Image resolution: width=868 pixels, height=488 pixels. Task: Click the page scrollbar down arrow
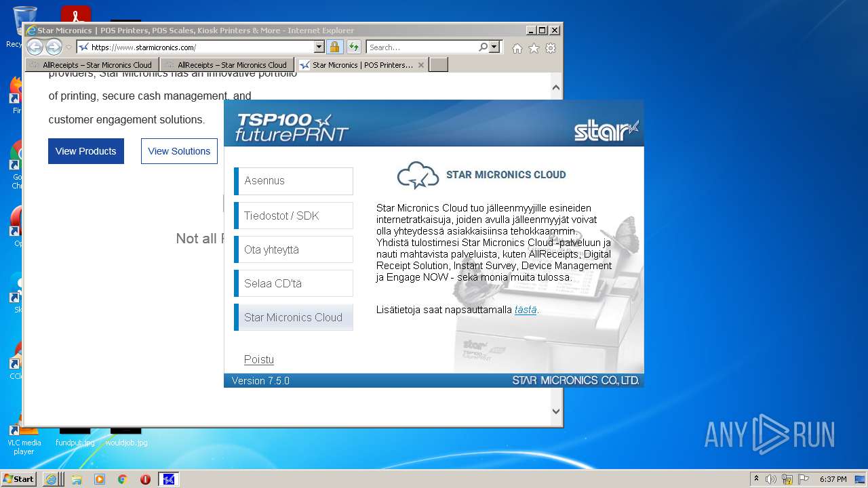(x=556, y=411)
